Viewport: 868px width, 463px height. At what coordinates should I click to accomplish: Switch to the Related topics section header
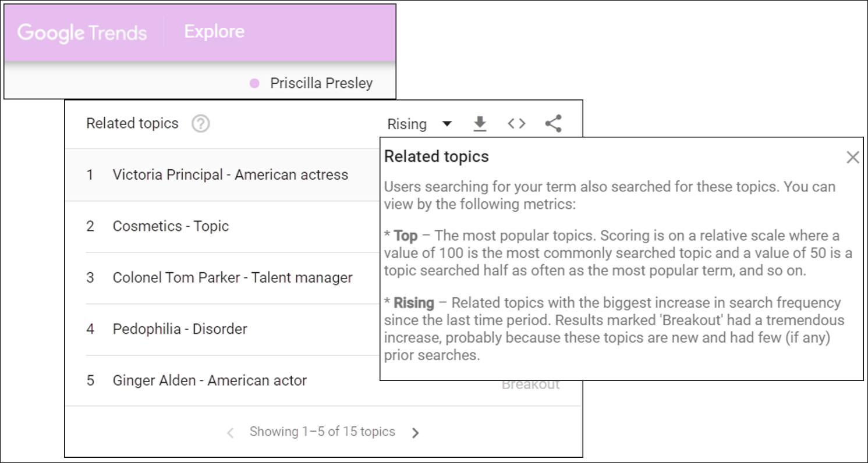132,123
